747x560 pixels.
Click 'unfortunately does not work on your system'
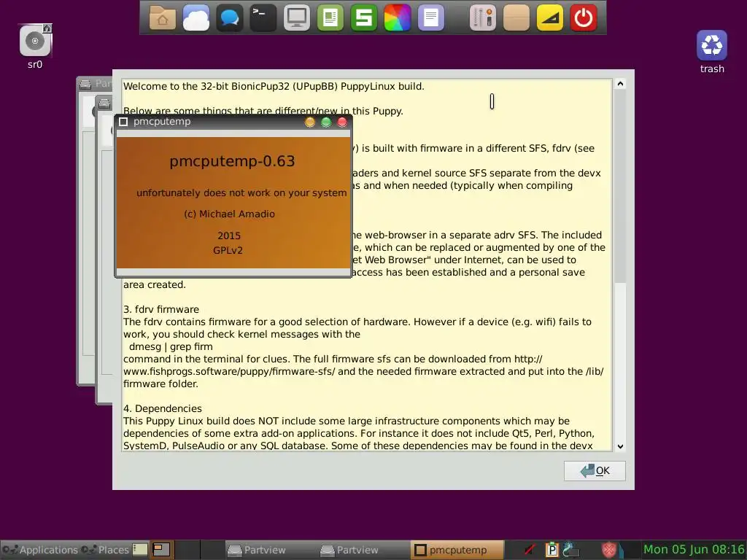[241, 192]
